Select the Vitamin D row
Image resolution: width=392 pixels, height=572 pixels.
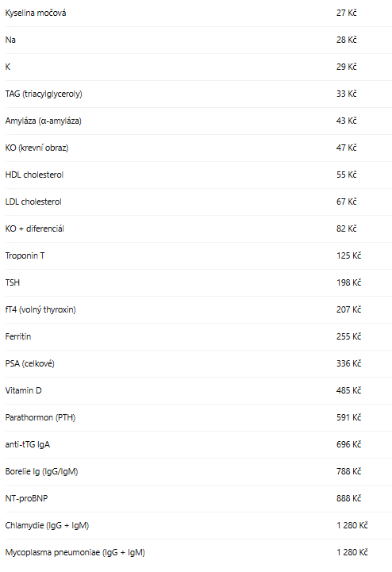tap(198, 391)
